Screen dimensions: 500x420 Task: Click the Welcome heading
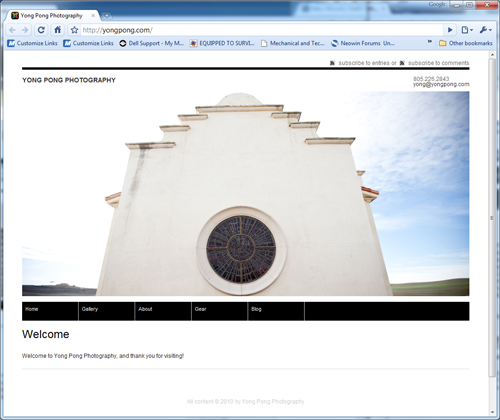pos(46,334)
